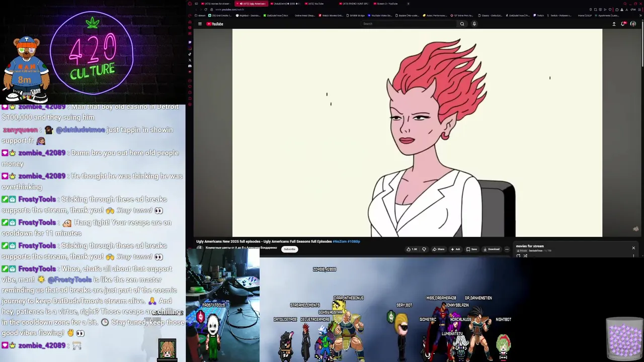Image resolution: width=644 pixels, height=362 pixels.
Task: Click the webcam feed overlay
Action: coord(223,305)
